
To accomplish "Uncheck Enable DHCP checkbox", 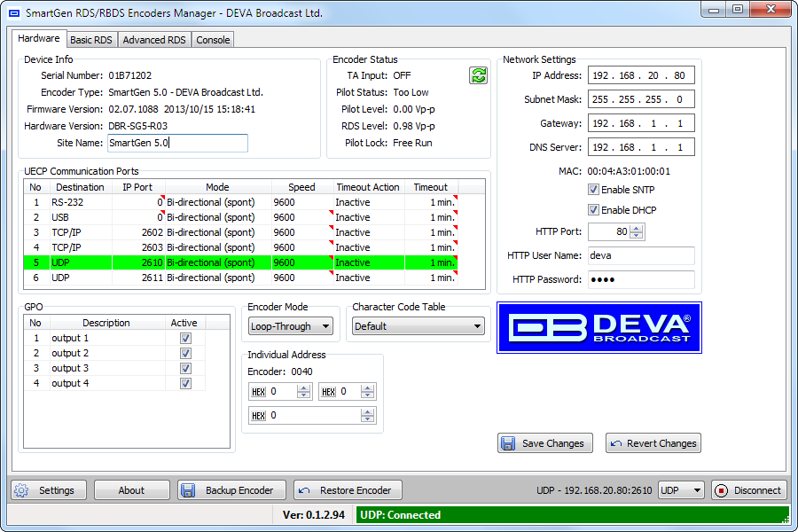I will coord(594,210).
